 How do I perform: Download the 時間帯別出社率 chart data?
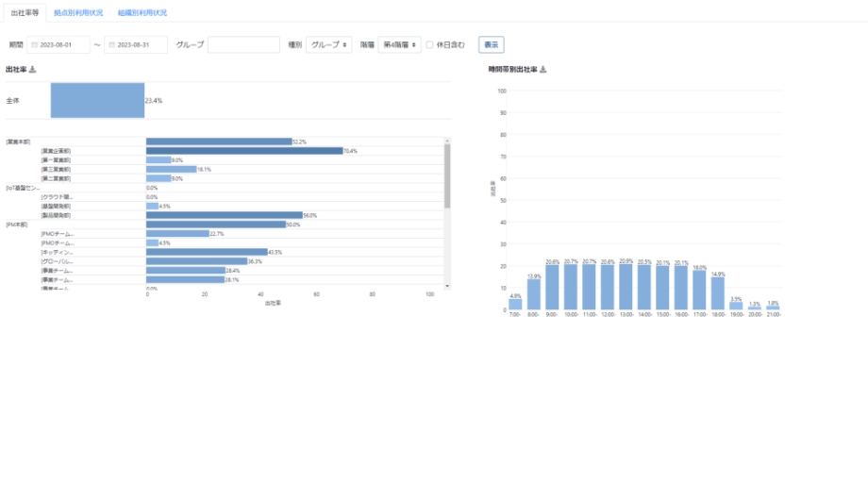(542, 69)
